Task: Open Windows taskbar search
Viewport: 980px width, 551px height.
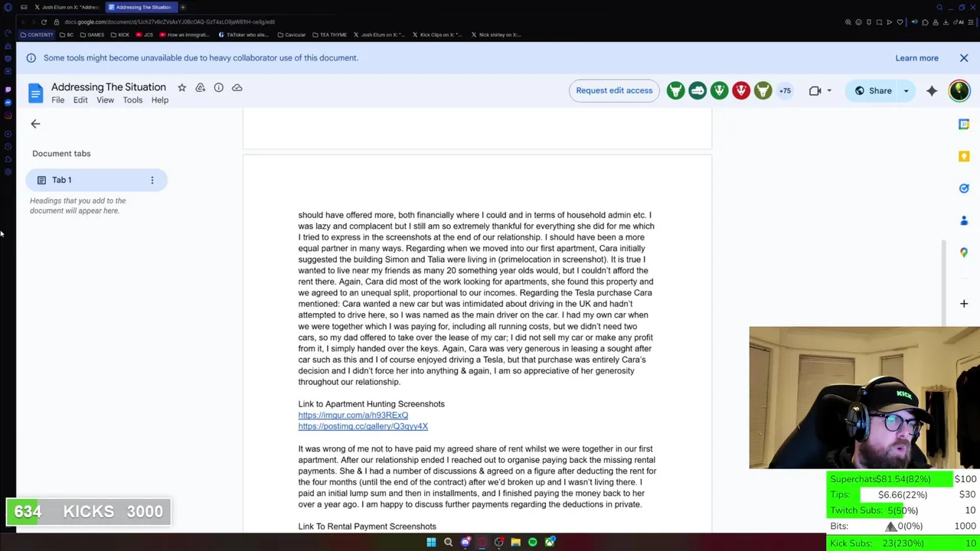Action: coord(448,543)
